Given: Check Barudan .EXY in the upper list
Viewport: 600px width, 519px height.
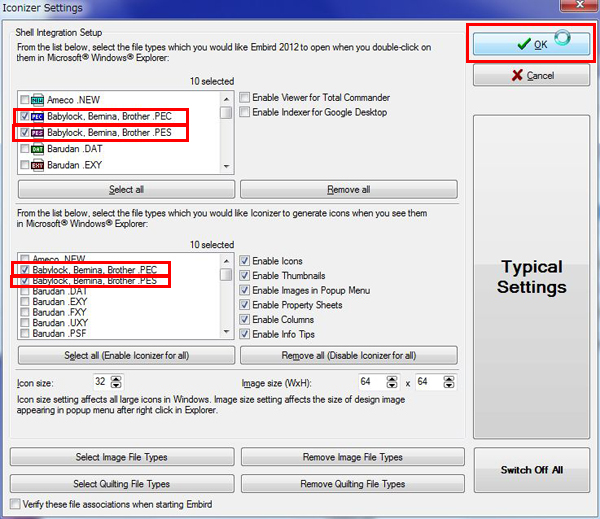Looking at the screenshot, I should point(24,165).
